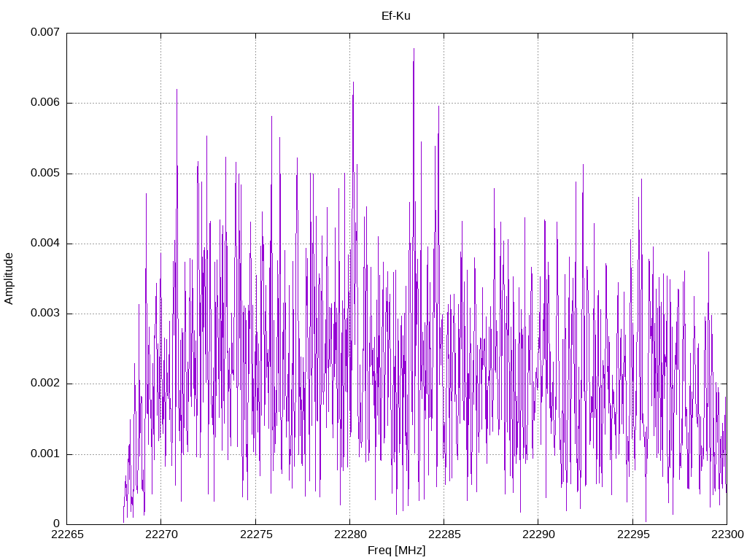The height and width of the screenshot is (560, 747).
Task: Click the 22285 x-axis tick label
Action: [x=444, y=534]
